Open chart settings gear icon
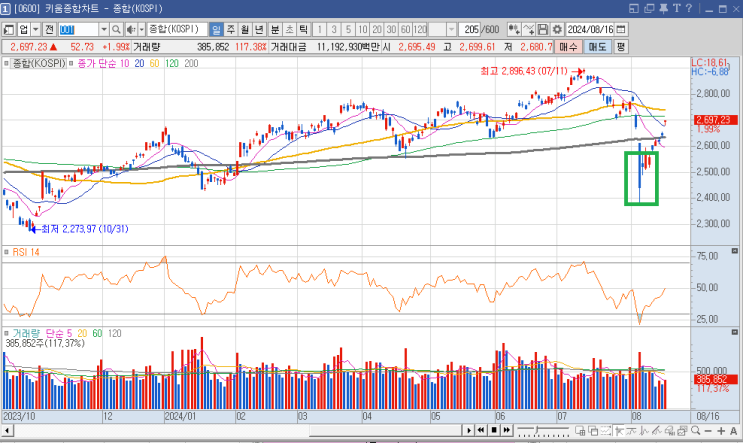The width and height of the screenshot is (743, 443). pyautogui.click(x=557, y=29)
